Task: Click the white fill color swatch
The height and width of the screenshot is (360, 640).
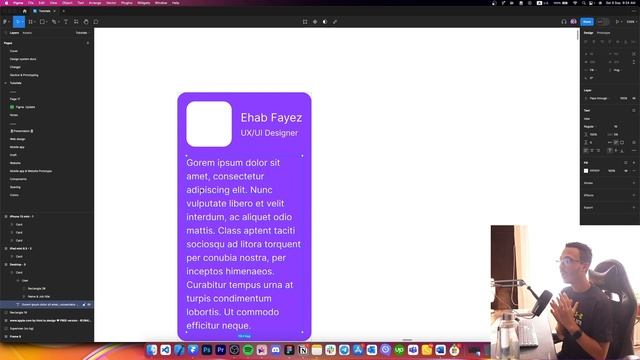Action: [586, 171]
